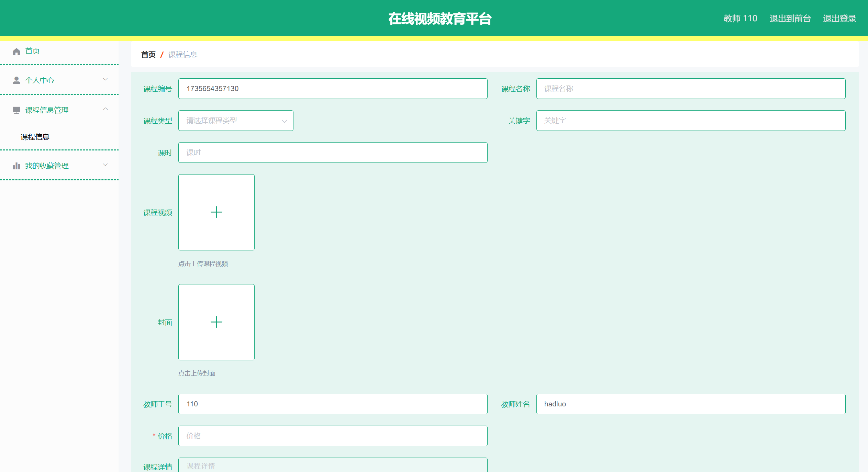Click the bar chart icon beside 我的收藏管理

tap(16, 166)
